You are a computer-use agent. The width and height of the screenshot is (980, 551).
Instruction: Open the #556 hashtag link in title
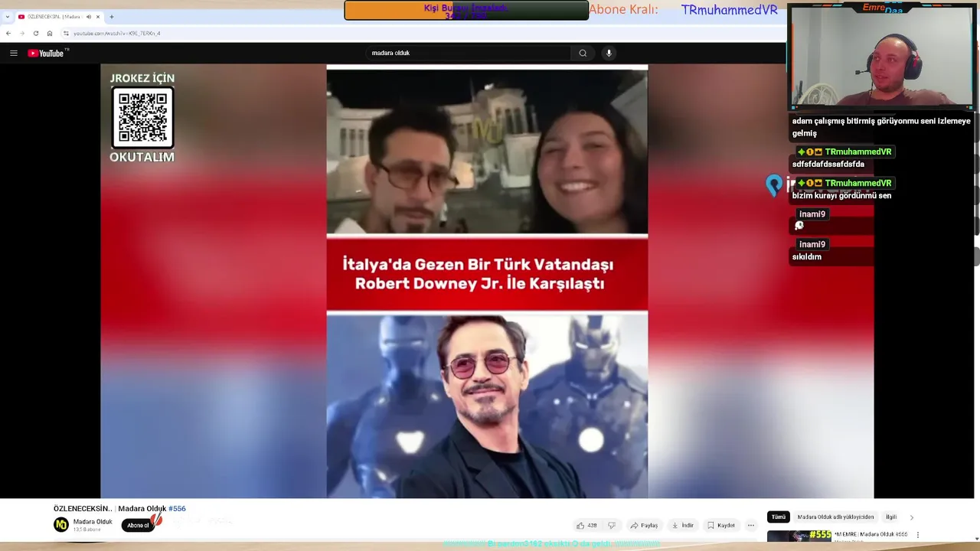click(177, 508)
